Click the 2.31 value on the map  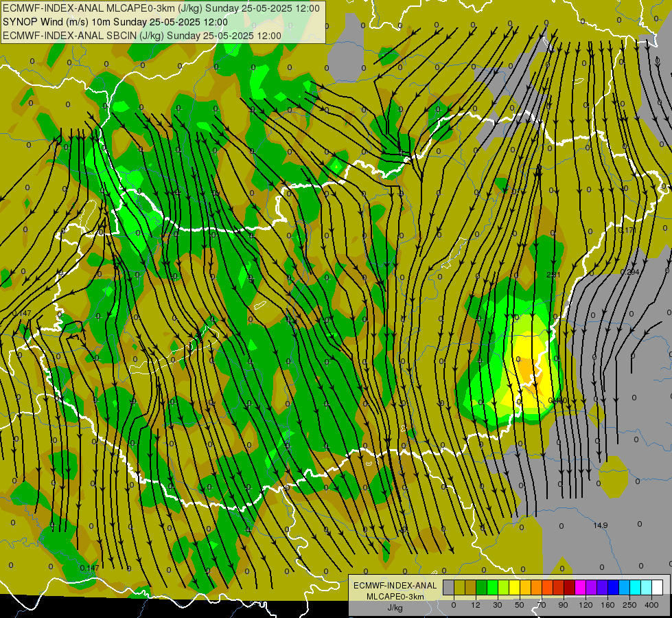click(553, 275)
